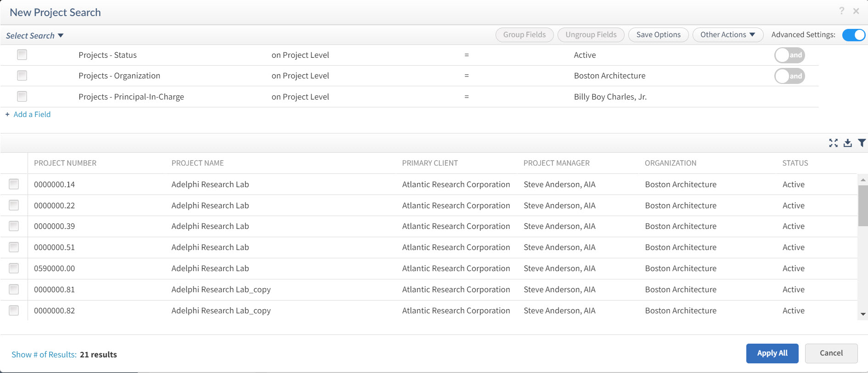Click the Billy Boy Charles, Jr. value
Screen dimensions: 868x373
610,97
